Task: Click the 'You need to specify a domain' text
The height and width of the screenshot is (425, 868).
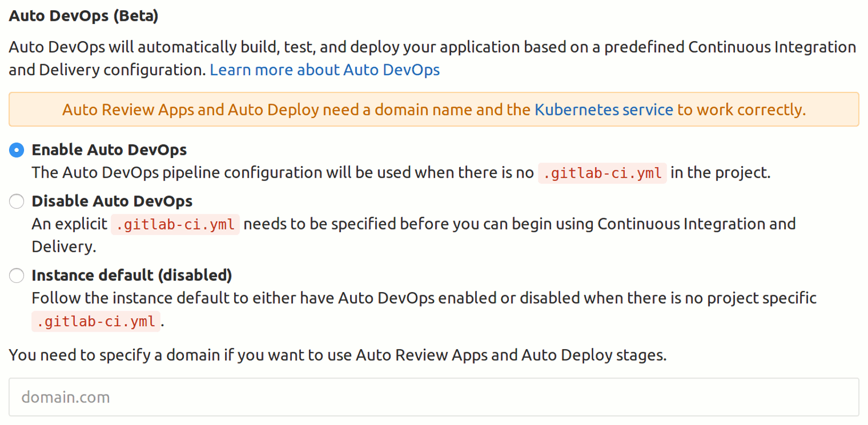Action: (x=337, y=355)
